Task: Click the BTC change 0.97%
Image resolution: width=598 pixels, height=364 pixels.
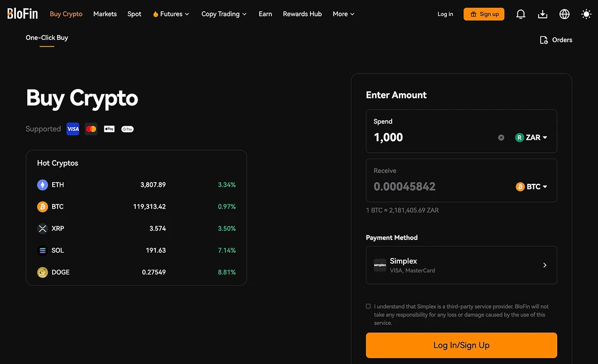Action: click(x=226, y=206)
